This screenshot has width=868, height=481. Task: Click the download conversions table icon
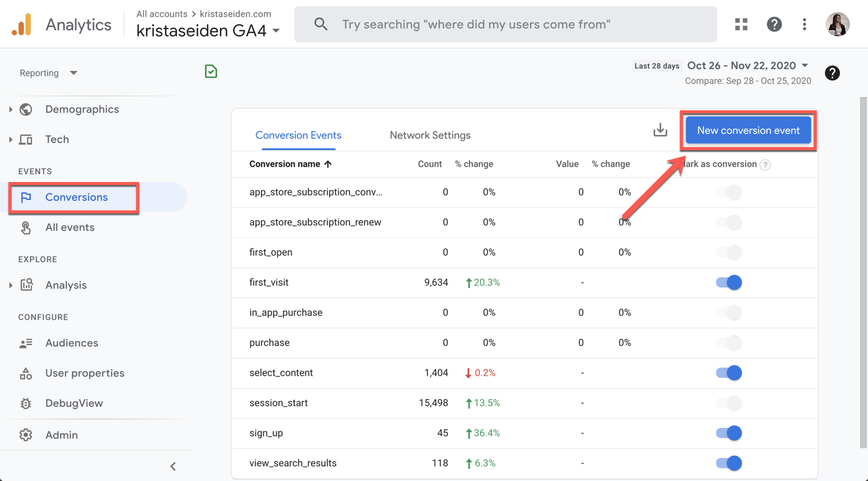pyautogui.click(x=660, y=130)
